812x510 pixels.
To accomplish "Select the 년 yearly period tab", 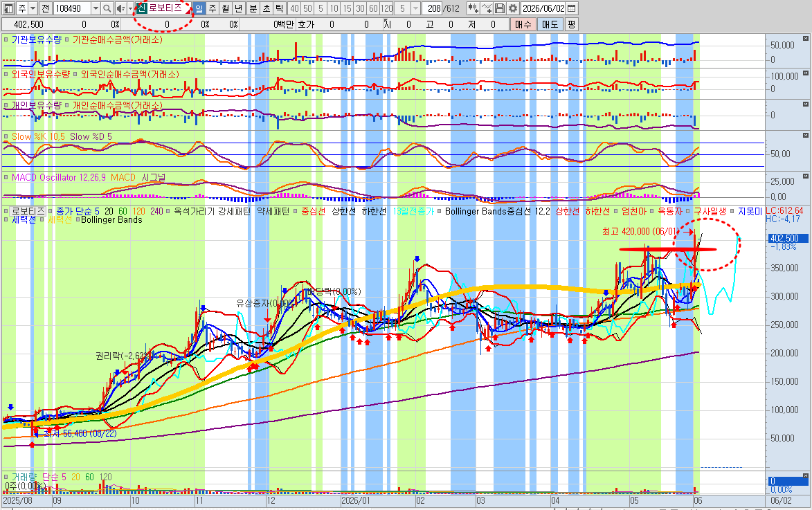I will [x=238, y=8].
